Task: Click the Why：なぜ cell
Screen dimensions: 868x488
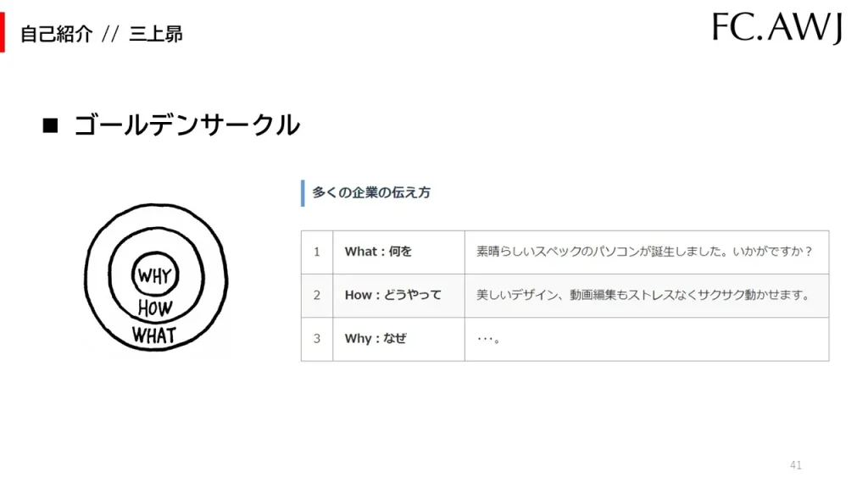Action: 398,339
